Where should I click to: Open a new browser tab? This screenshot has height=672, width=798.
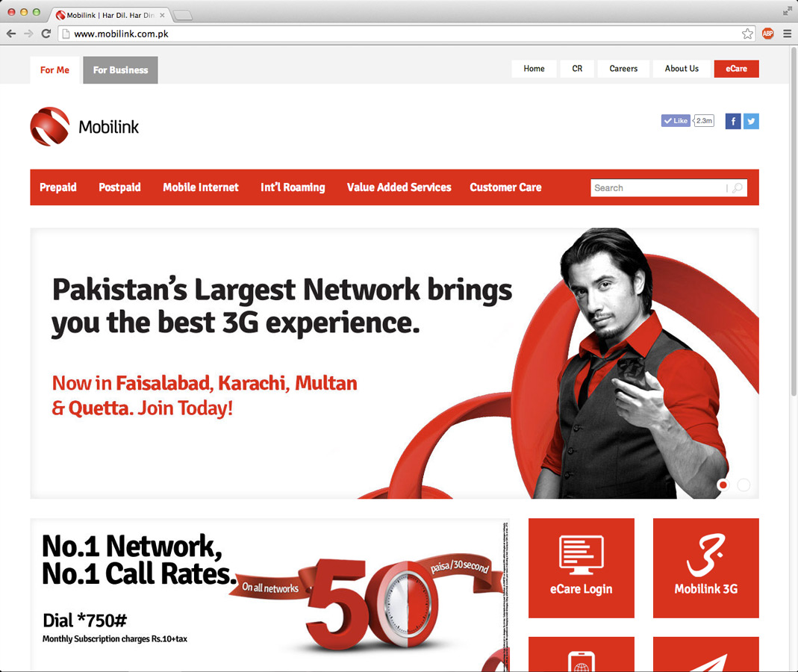pyautogui.click(x=183, y=16)
